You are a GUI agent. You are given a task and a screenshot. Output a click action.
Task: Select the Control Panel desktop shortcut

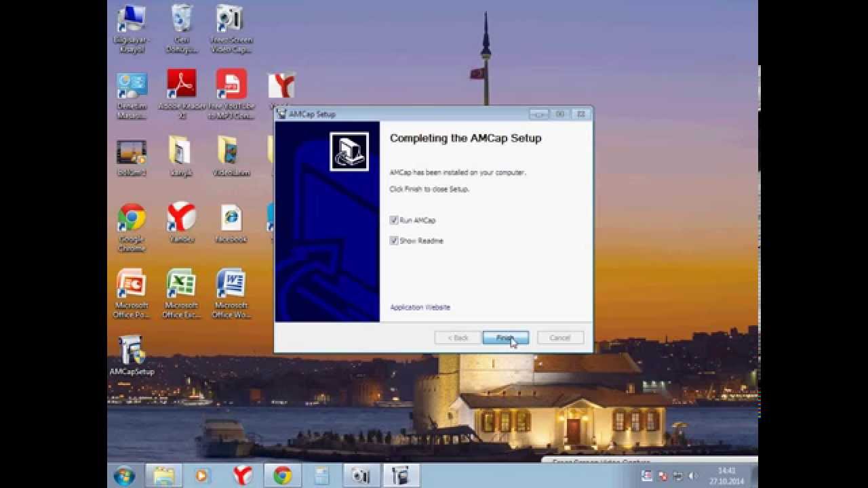(132, 96)
